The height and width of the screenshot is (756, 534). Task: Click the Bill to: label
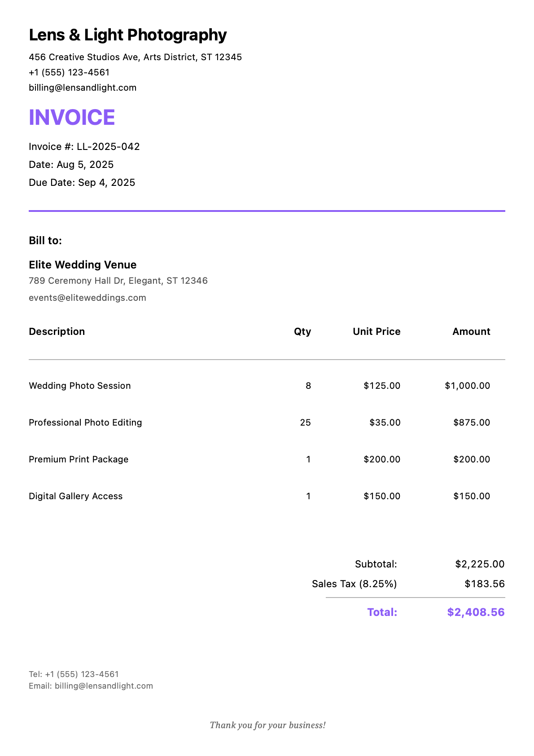tap(45, 241)
